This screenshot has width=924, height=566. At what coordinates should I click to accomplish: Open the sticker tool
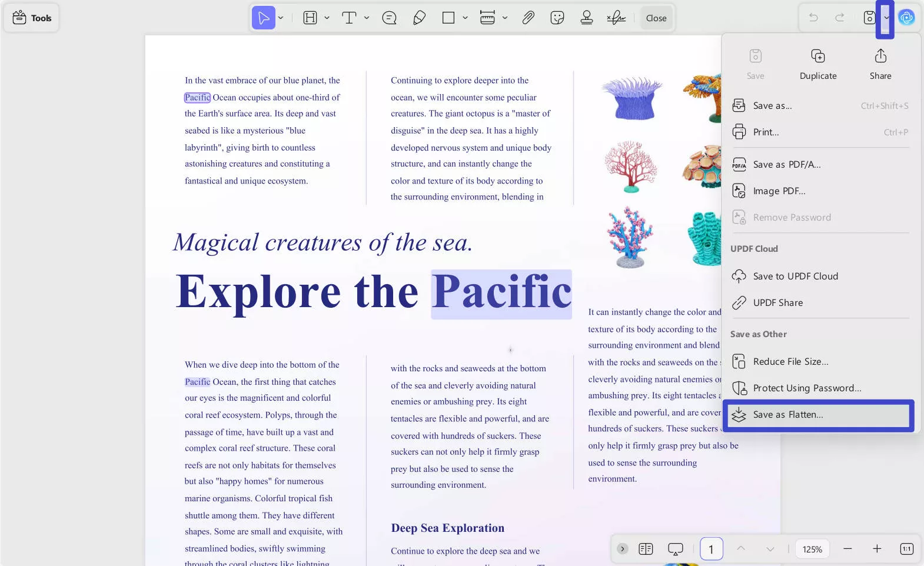[557, 18]
